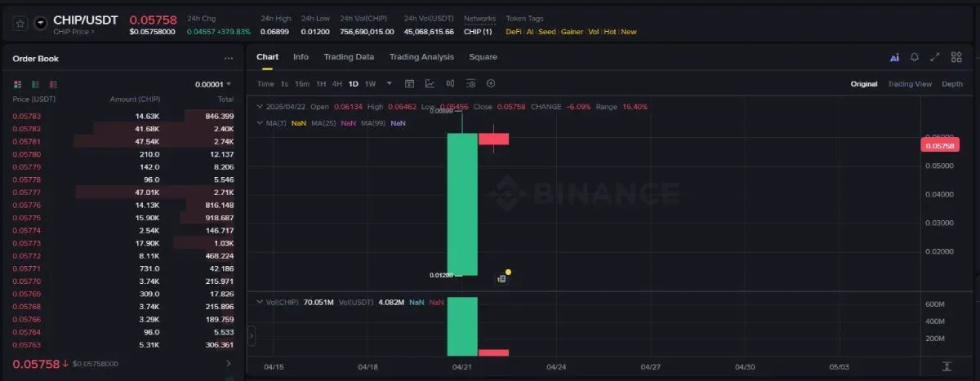980x381 pixels.
Task: Expand more time intervals dropdown
Action: click(x=389, y=83)
